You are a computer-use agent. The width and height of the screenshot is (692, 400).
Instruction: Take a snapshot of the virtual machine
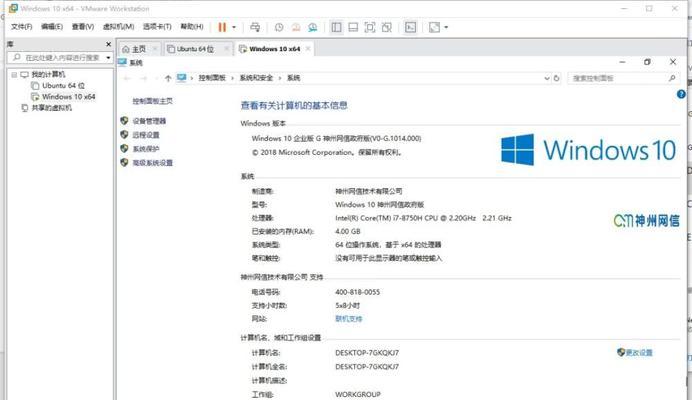pos(279,27)
